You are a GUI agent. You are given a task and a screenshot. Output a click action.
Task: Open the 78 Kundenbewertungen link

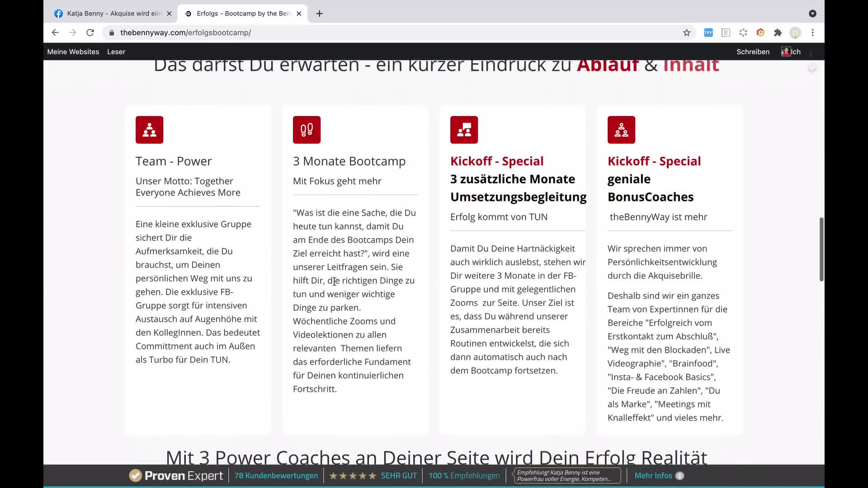(276, 475)
